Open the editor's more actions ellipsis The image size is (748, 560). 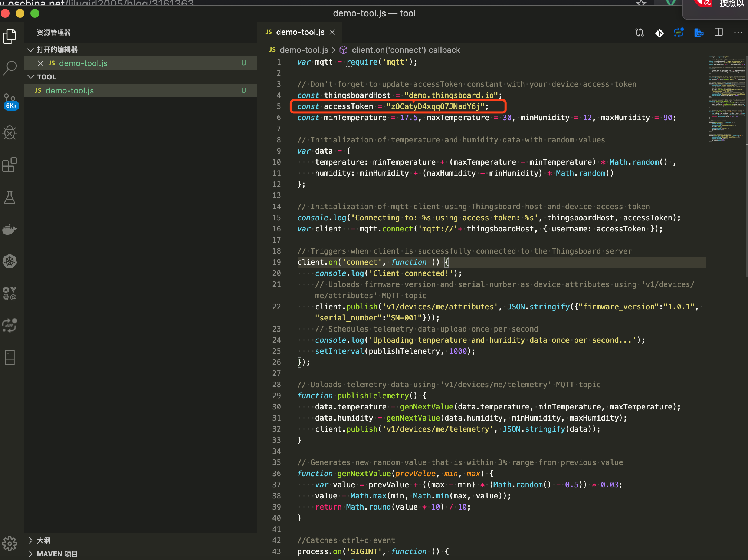tap(738, 32)
